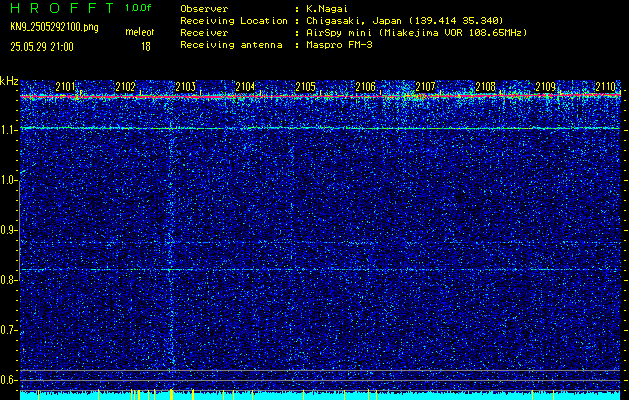Click the kHz axis unit label

pos(9,81)
